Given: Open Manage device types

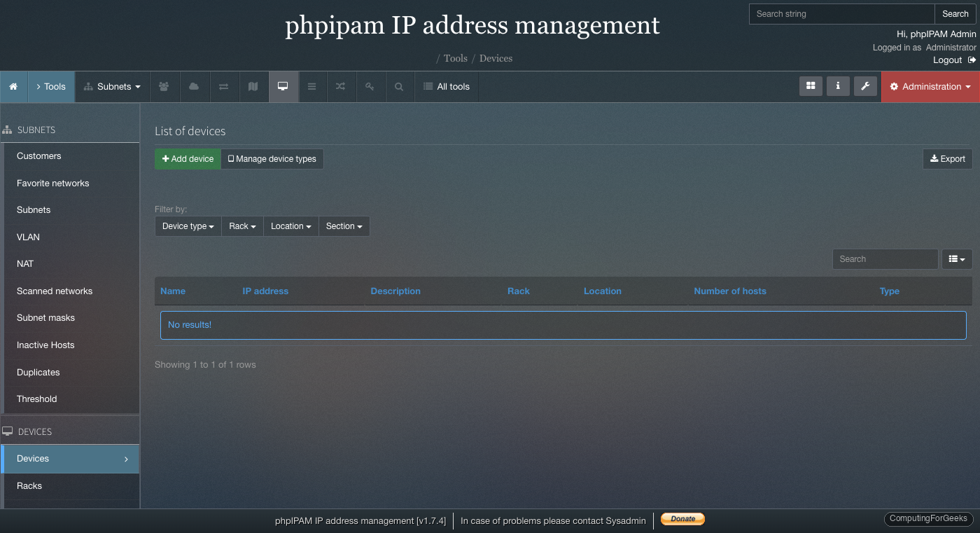Looking at the screenshot, I should tap(272, 159).
